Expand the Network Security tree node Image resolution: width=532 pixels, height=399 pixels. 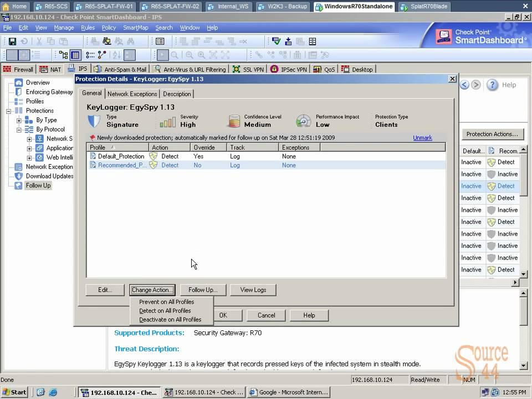29,139
